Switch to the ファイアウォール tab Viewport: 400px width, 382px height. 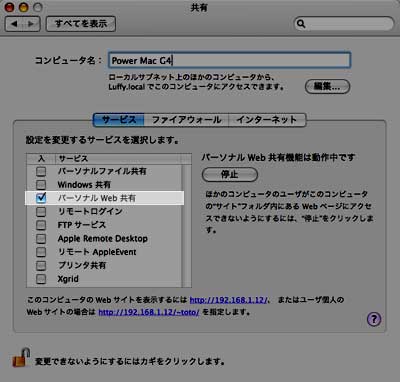pyautogui.click(x=186, y=120)
